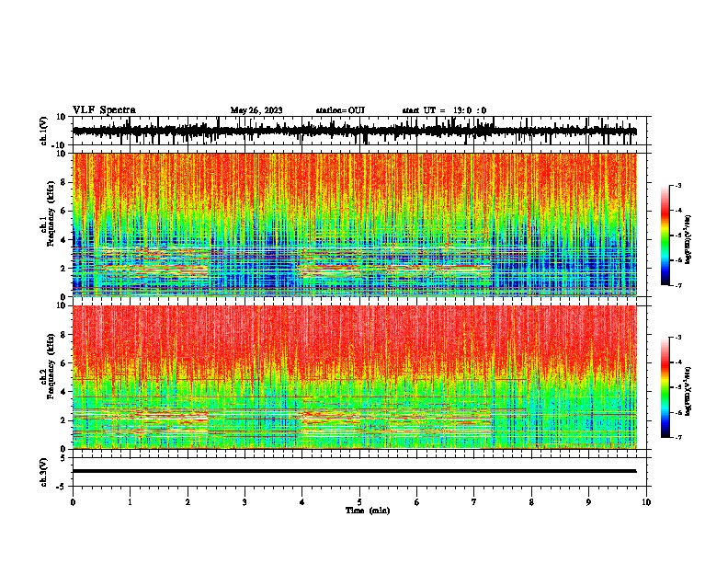Click the '-5' tick on ch.3(V) axis

pos(62,487)
